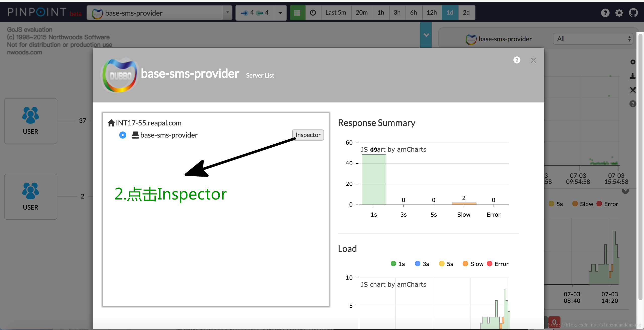
Task: Collapse panel with blue chevron handle
Action: pyautogui.click(x=426, y=35)
